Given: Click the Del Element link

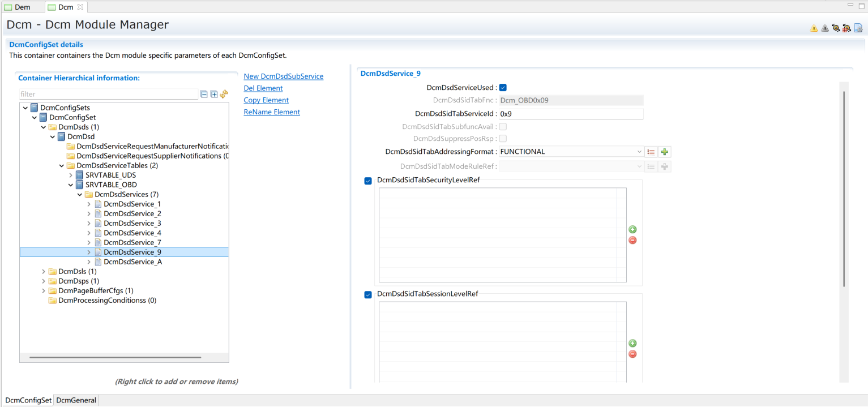Looking at the screenshot, I should pos(263,88).
